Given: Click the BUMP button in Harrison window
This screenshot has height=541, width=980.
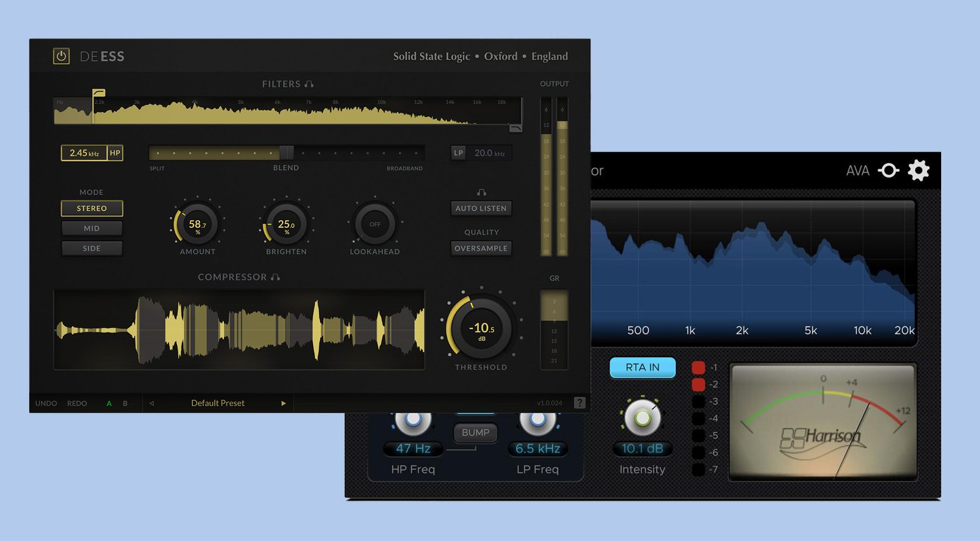Looking at the screenshot, I should click(475, 433).
